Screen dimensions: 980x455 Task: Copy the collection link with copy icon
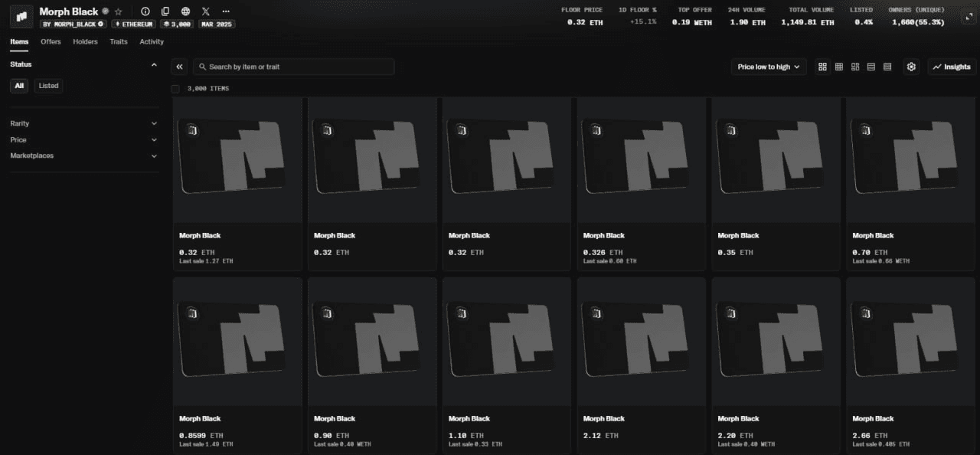point(165,12)
